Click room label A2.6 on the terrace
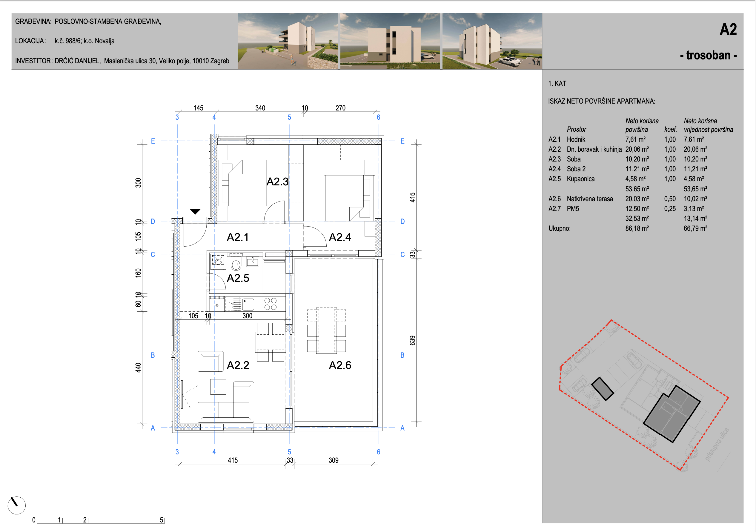 pyautogui.click(x=340, y=365)
